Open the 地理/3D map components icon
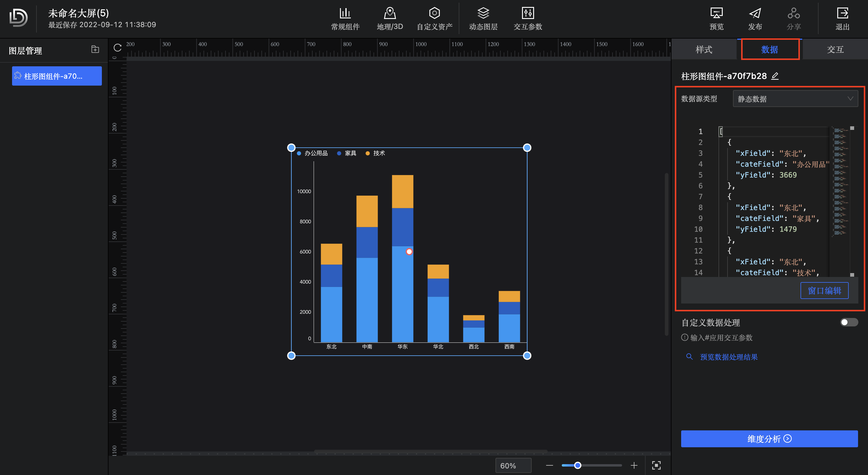Viewport: 868px width, 475px height. coord(389,14)
